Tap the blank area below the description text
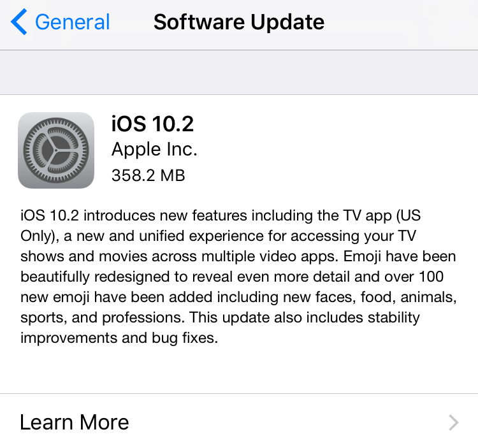 tap(239, 370)
